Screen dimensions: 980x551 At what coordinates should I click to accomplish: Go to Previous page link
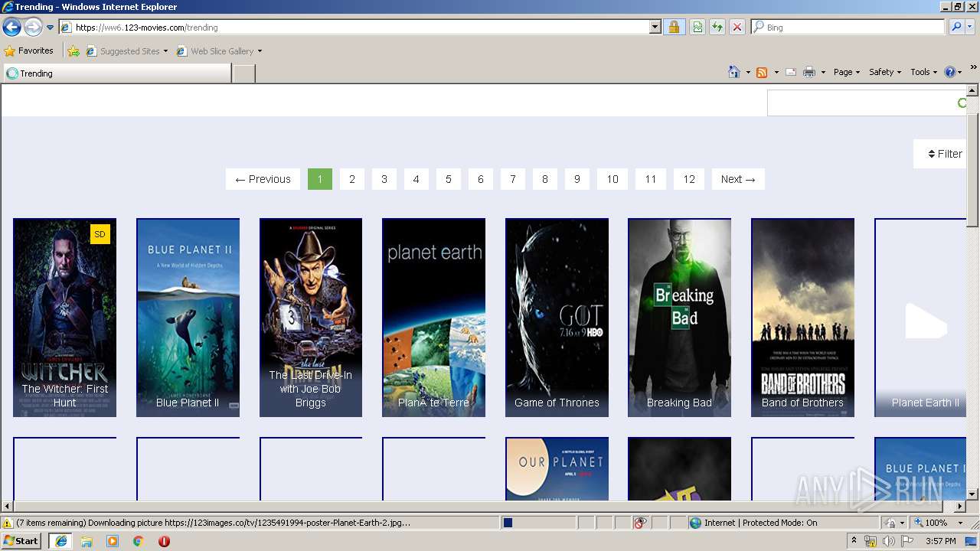tap(263, 179)
